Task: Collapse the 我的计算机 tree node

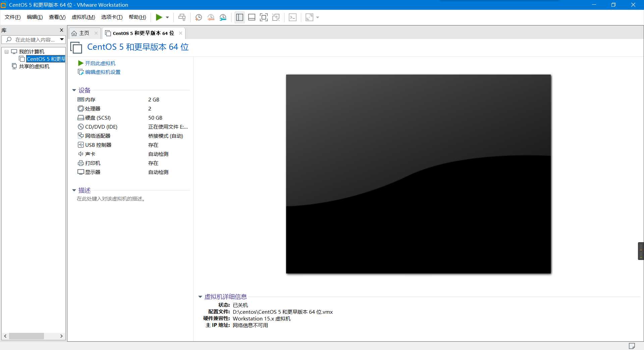Action: pyautogui.click(x=6, y=52)
